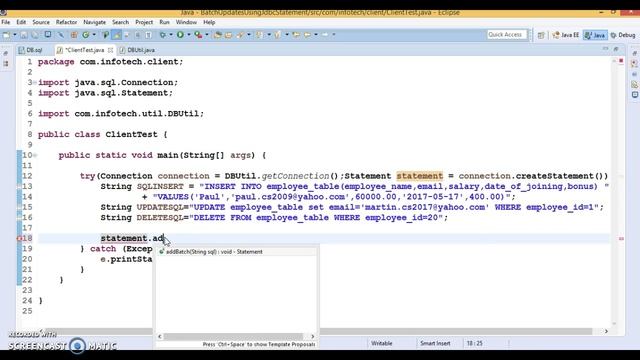Click the Writable status bar field
640x360 pixels.
point(382,344)
